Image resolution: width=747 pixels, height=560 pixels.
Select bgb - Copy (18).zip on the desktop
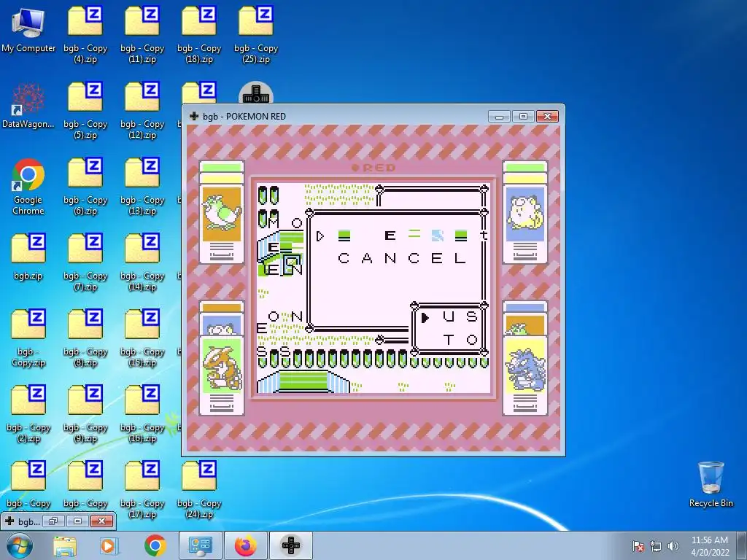(199, 34)
